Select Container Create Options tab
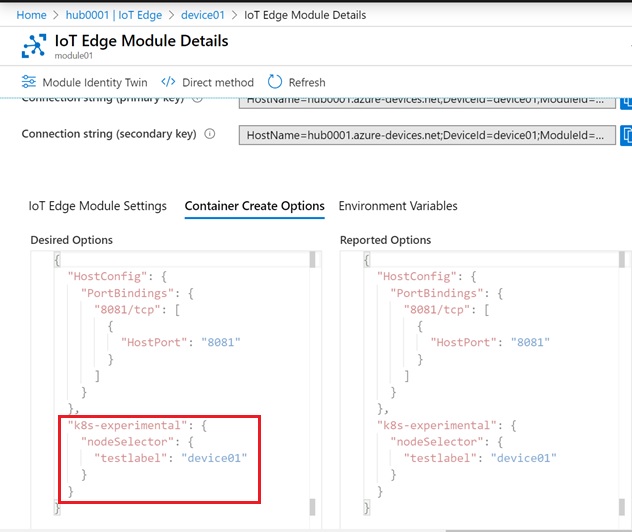The image size is (632, 532). click(254, 206)
